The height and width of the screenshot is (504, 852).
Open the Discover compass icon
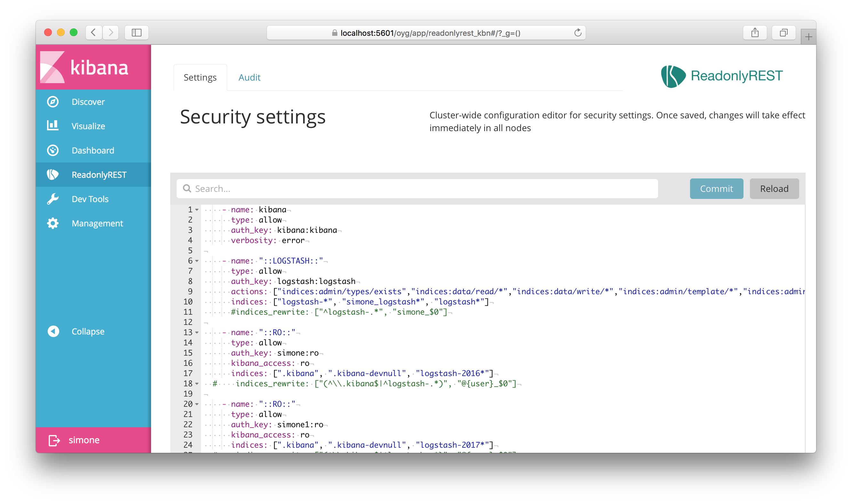coord(53,102)
